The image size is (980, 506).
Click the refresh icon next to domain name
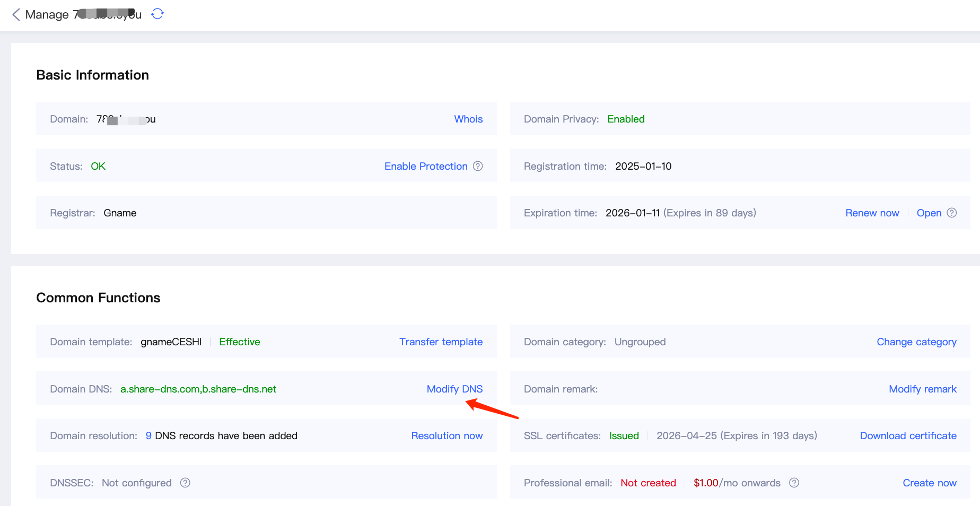[x=157, y=14]
